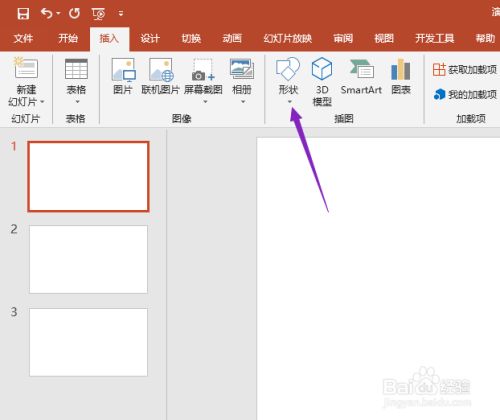The width and height of the screenshot is (500, 420).
Task: Select slide 1 thumbnail
Action: (x=88, y=176)
